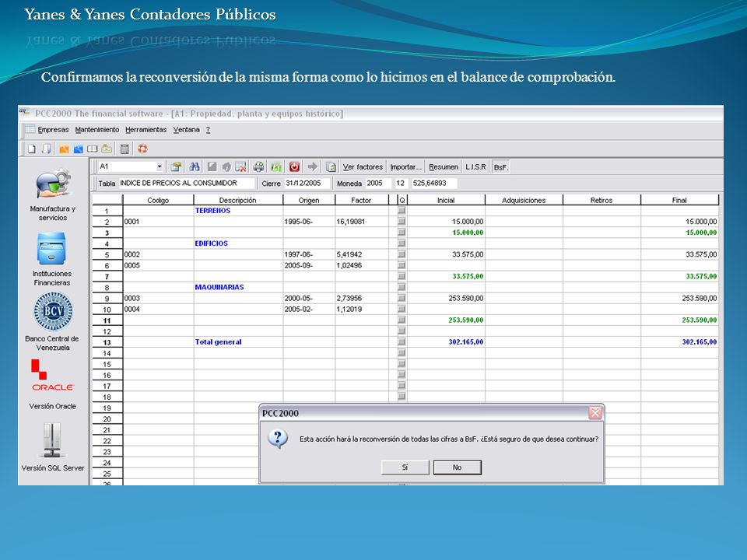
Task: Toggle the Q box in the TERRENOS row
Action: tap(402, 211)
